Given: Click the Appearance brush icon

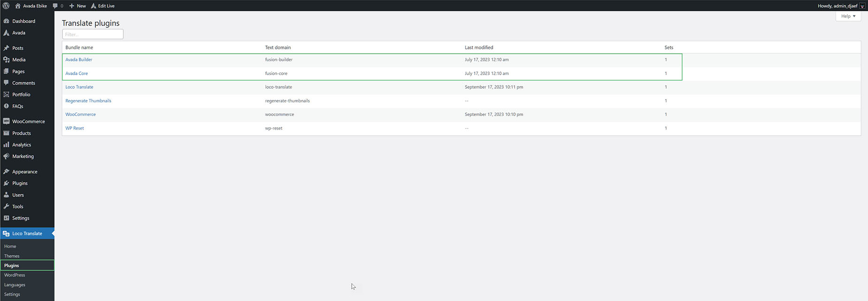Looking at the screenshot, I should point(6,171).
